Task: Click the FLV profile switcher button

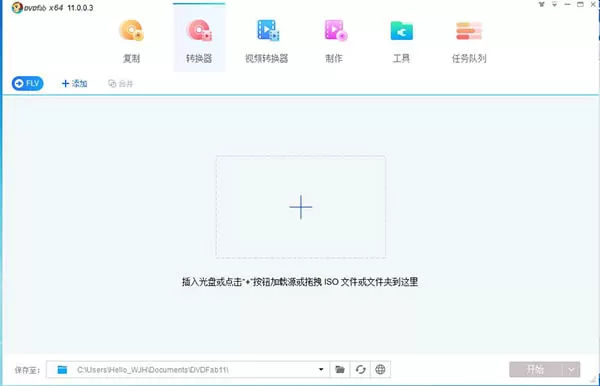Action: click(28, 83)
